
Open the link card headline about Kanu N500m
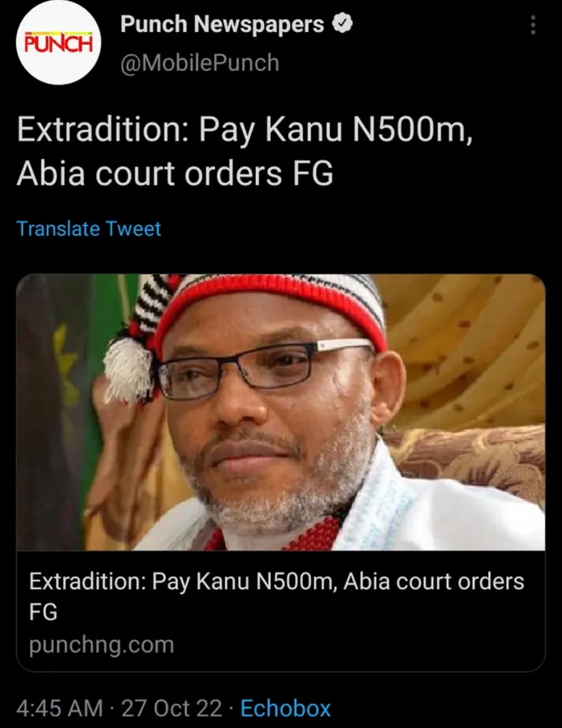[276, 596]
